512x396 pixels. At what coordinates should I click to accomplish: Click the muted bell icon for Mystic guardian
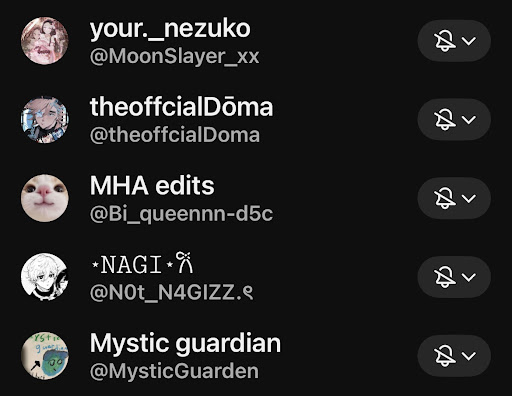tap(445, 356)
